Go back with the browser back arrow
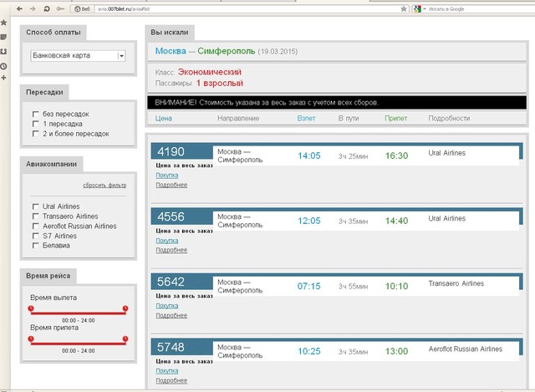Image resolution: width=535 pixels, height=392 pixels. click(19, 9)
